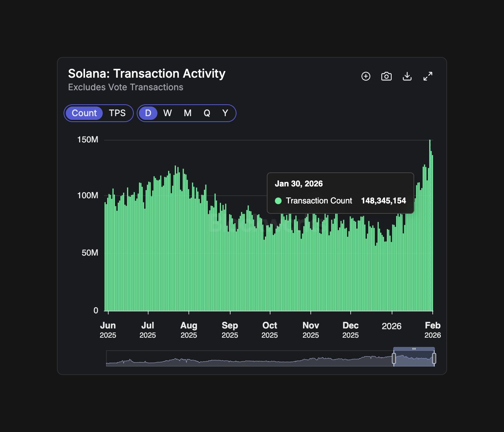Click 'Transaction Count' tooltip label

tap(319, 201)
